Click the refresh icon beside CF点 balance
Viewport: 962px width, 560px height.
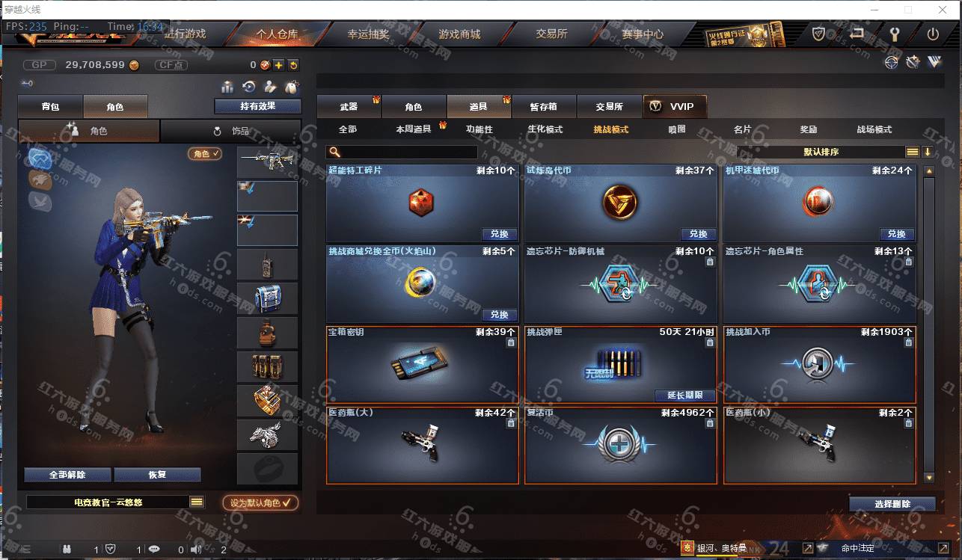(x=293, y=65)
